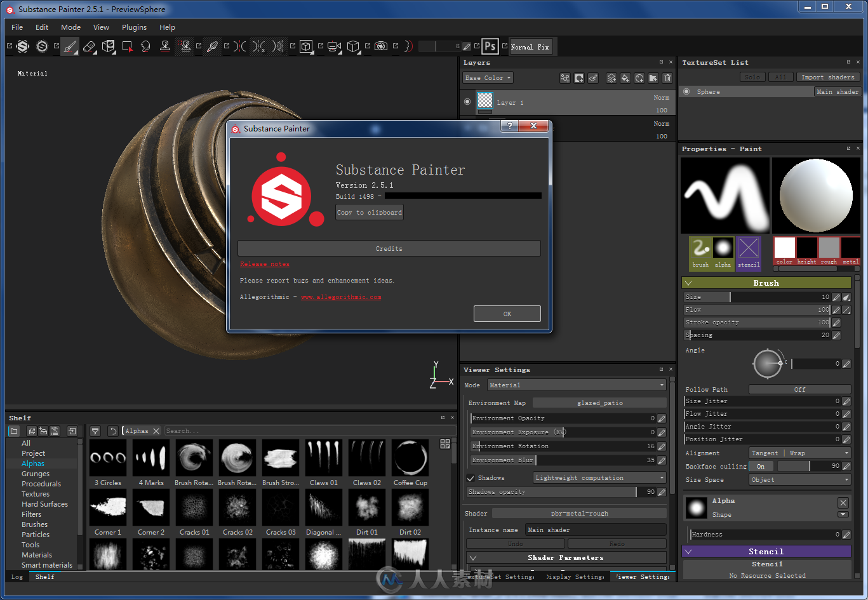This screenshot has height=600, width=868.
Task: Toggle shelf grid view icon
Action: pos(445,444)
